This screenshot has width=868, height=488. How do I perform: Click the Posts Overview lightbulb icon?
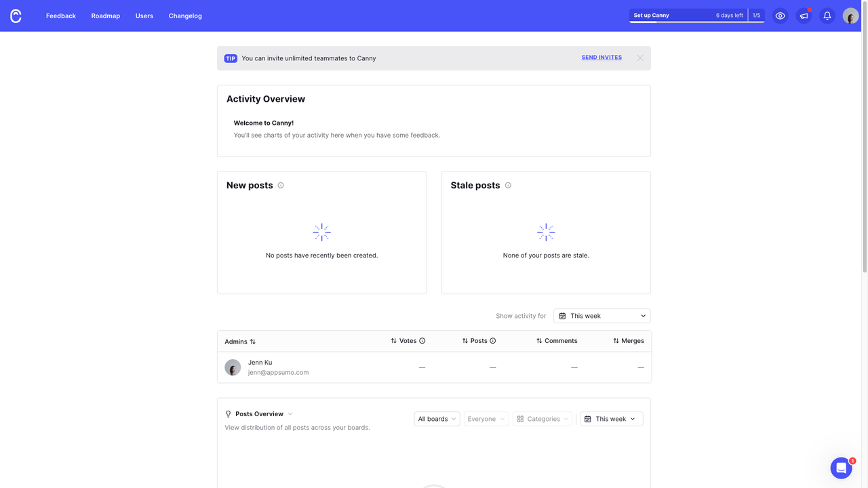point(229,414)
